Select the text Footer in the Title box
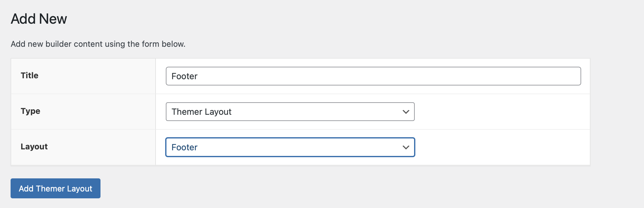This screenshot has height=208, width=644. tap(185, 76)
